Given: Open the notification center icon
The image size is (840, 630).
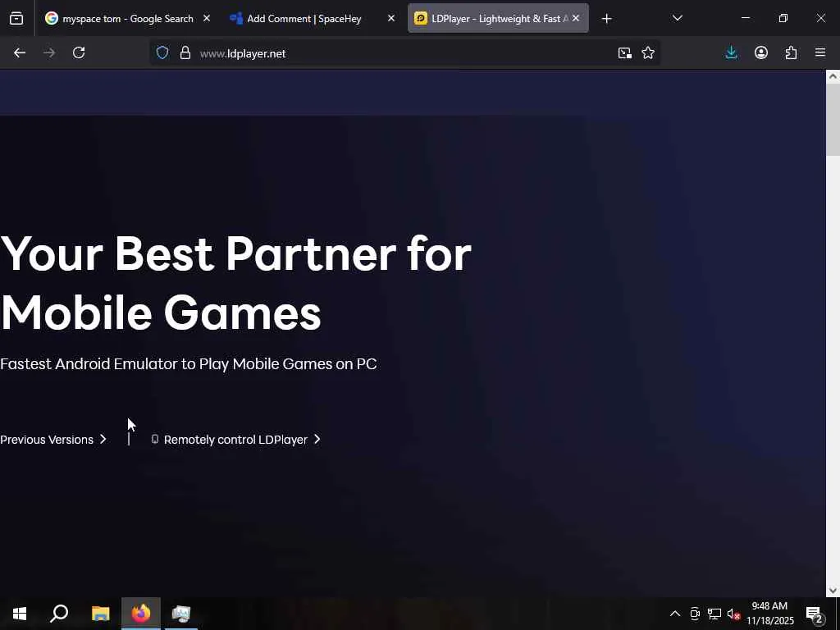Looking at the screenshot, I should [815, 614].
